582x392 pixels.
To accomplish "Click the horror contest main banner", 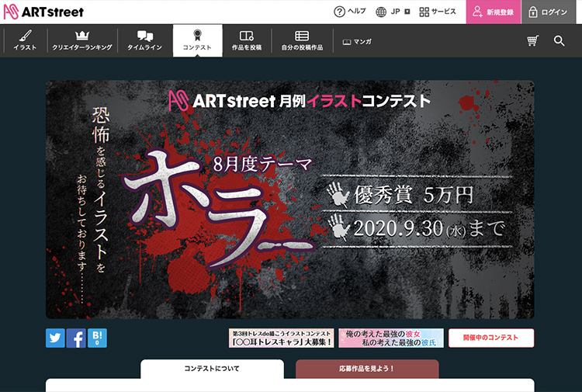I will pyautogui.click(x=290, y=199).
